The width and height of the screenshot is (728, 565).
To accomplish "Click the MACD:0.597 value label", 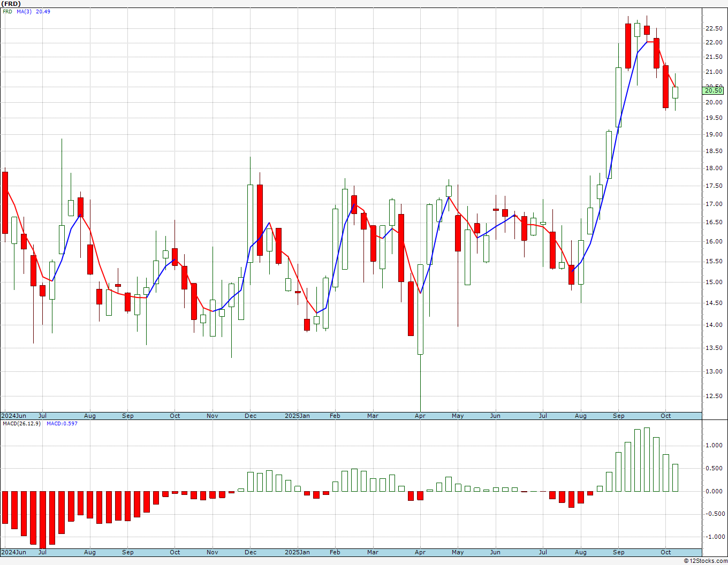I will pos(62,424).
